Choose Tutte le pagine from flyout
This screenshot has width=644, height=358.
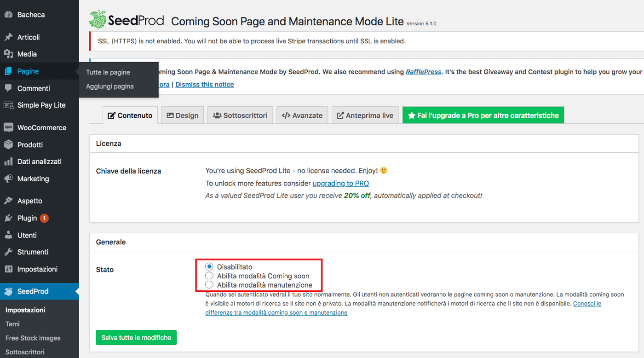click(108, 72)
